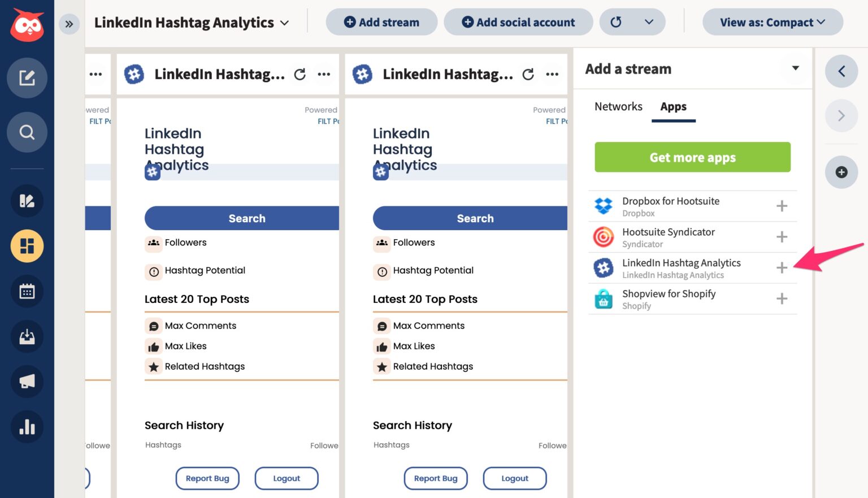Add LinkedIn Hashtag Analytics app stream

coord(782,268)
